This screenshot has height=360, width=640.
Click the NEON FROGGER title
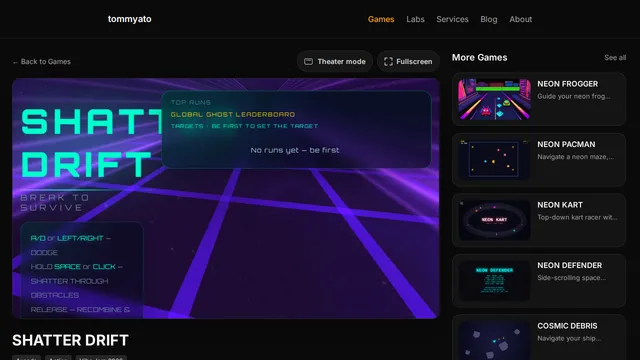(x=567, y=84)
